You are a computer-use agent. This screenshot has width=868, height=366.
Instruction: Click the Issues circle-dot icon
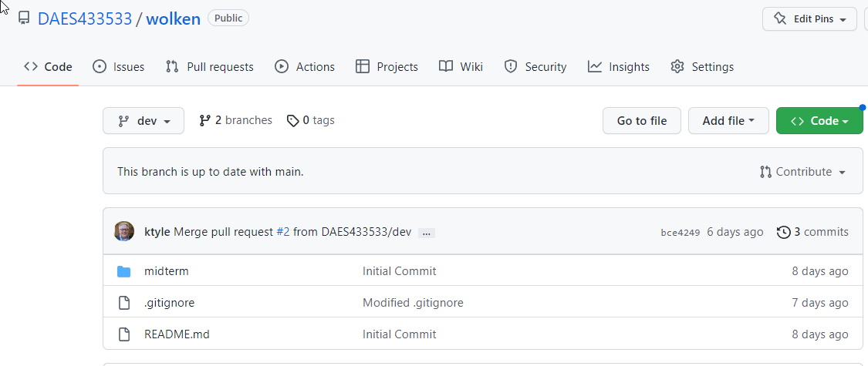[100, 67]
